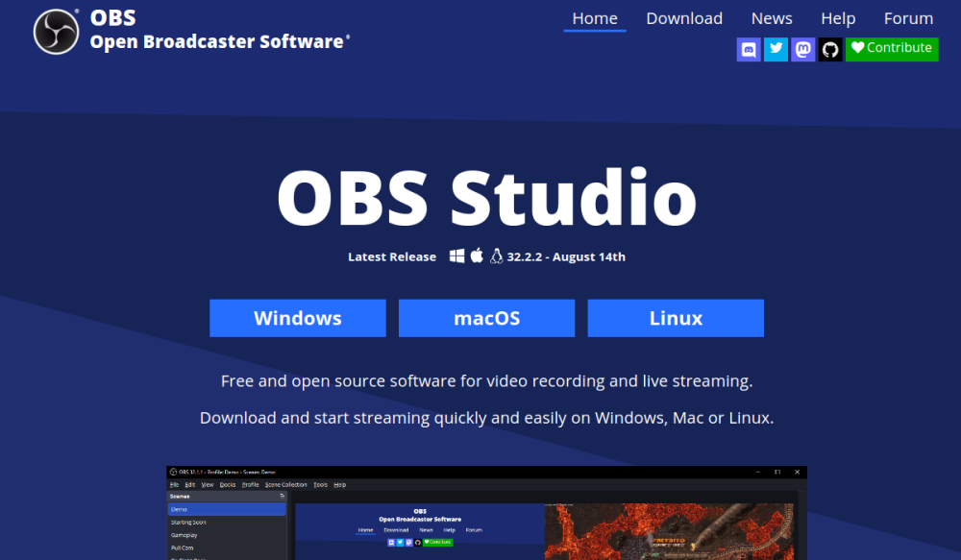Image resolution: width=961 pixels, height=560 pixels.
Task: Click the green Contribute button
Action: point(892,49)
